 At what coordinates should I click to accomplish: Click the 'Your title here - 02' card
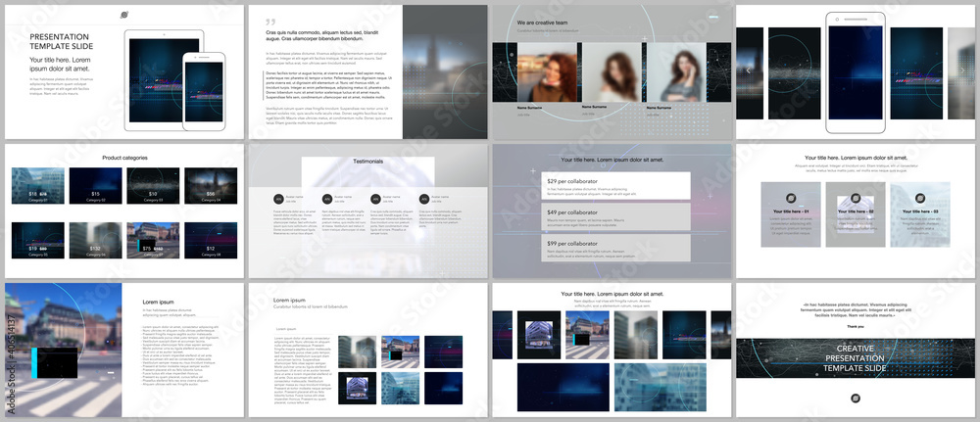[856, 214]
